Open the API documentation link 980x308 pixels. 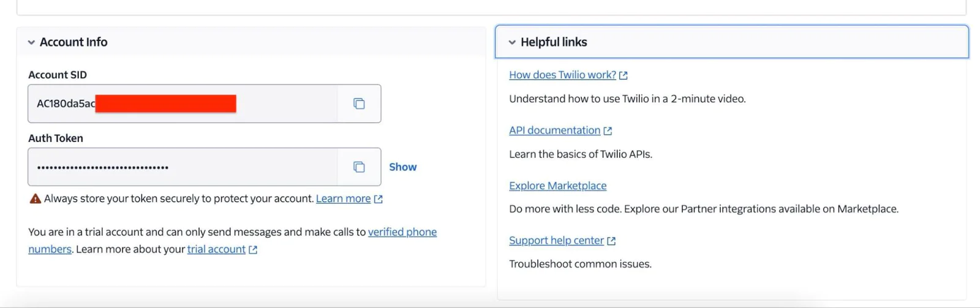pos(554,130)
